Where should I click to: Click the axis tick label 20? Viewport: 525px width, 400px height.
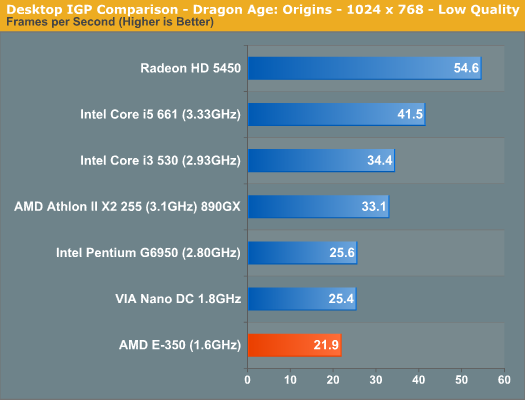click(333, 380)
